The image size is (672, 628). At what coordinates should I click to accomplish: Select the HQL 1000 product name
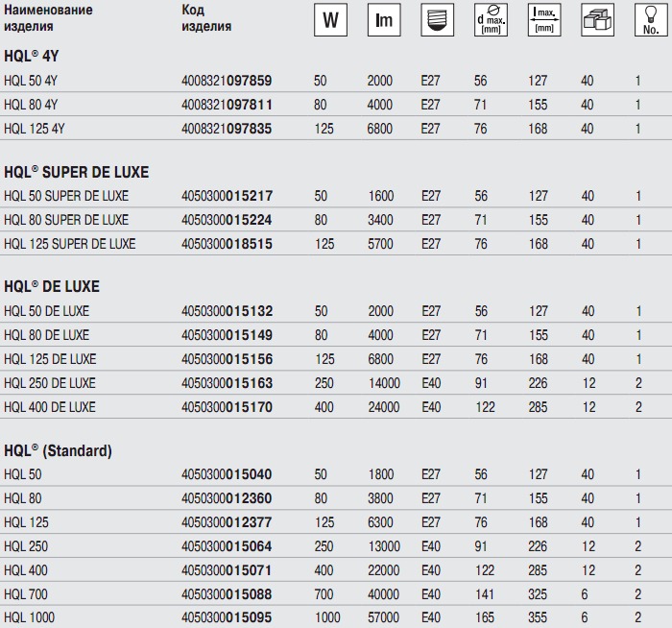tap(29, 617)
